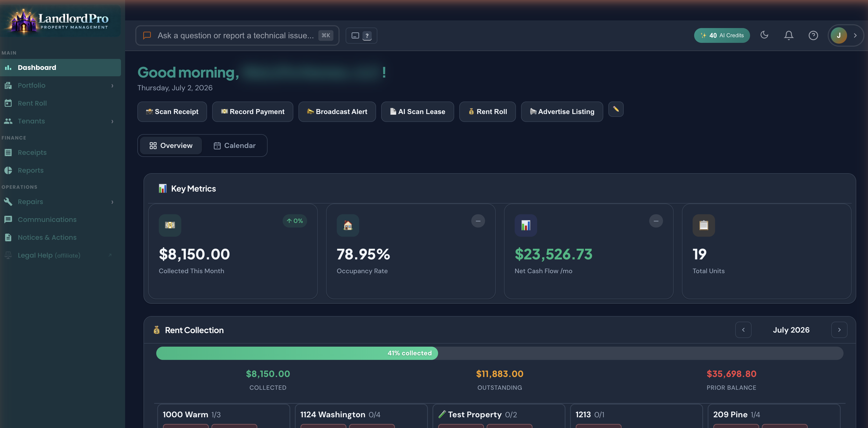868x428 pixels.
Task: Click the $8,150.00 Collected This Month value
Action: pos(195,254)
